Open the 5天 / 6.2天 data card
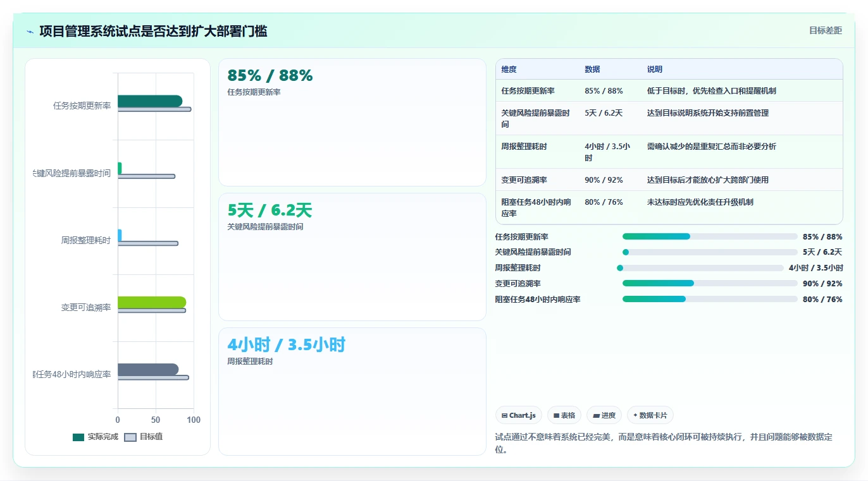Image resolution: width=868 pixels, height=481 pixels. (352, 257)
